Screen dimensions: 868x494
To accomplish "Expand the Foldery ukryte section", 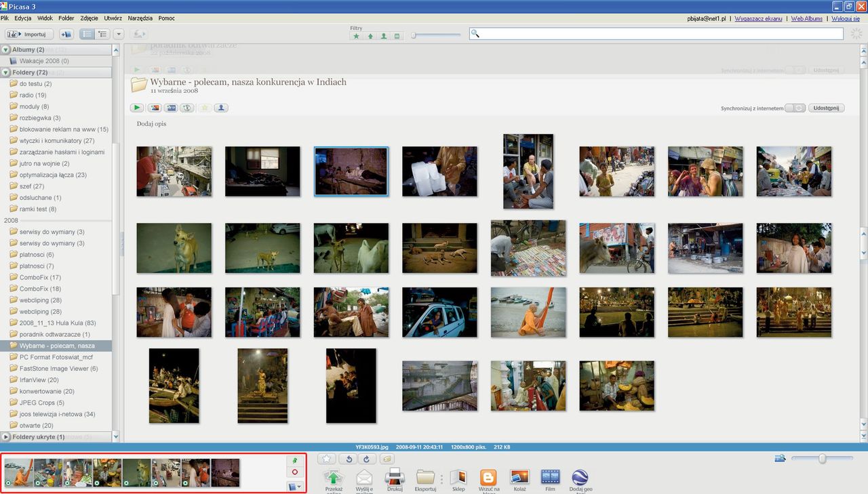I will click(x=6, y=437).
